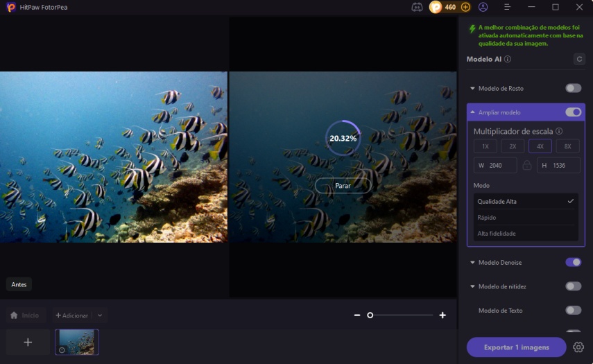Click the lightning bolt icon
Image resolution: width=593 pixels, height=364 pixels.
[x=472, y=29]
